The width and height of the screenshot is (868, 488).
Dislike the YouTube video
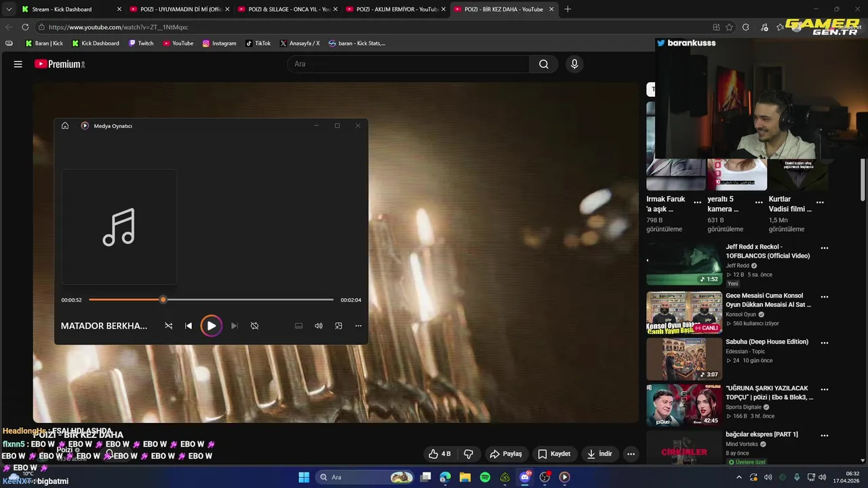[x=468, y=454]
